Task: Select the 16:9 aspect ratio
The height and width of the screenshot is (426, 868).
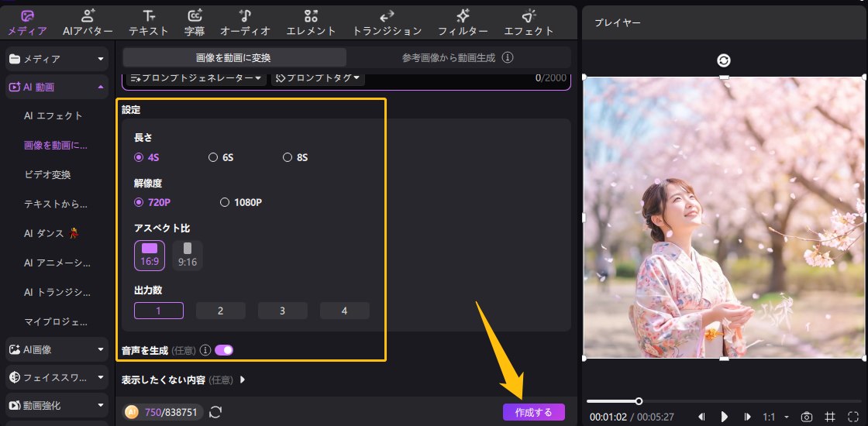Action: [x=150, y=255]
